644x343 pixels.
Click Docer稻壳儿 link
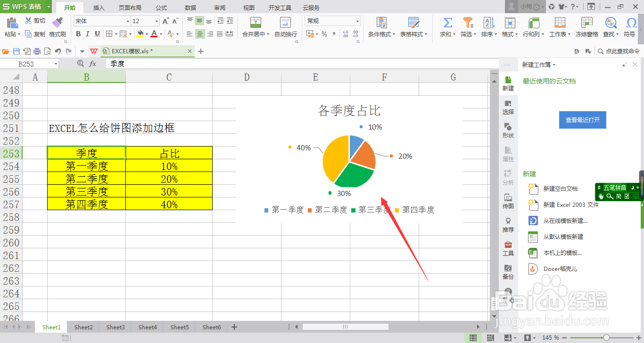click(x=560, y=269)
